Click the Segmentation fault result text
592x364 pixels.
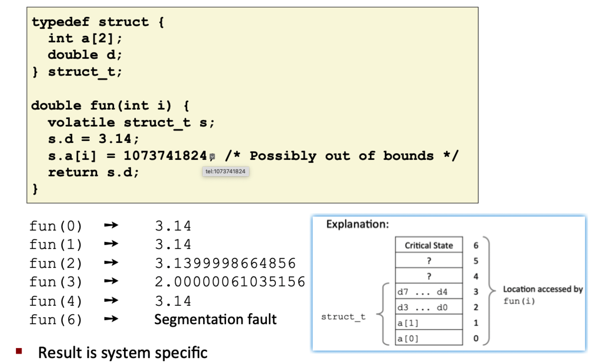(215, 320)
